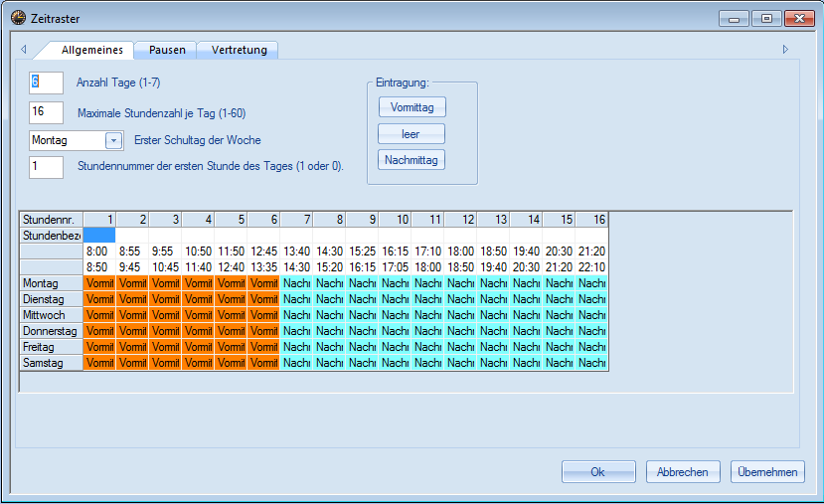The height and width of the screenshot is (504, 824).
Task: Apply changes with Übernehmen button
Action: pyautogui.click(x=767, y=472)
